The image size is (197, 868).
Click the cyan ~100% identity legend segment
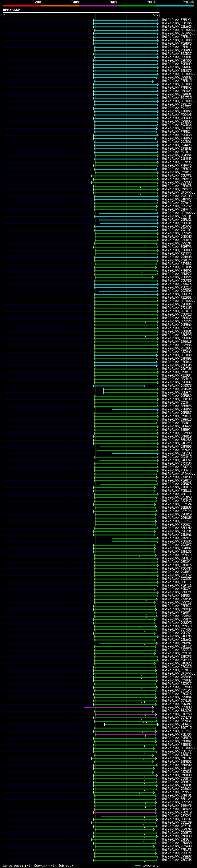[x=175, y=6]
